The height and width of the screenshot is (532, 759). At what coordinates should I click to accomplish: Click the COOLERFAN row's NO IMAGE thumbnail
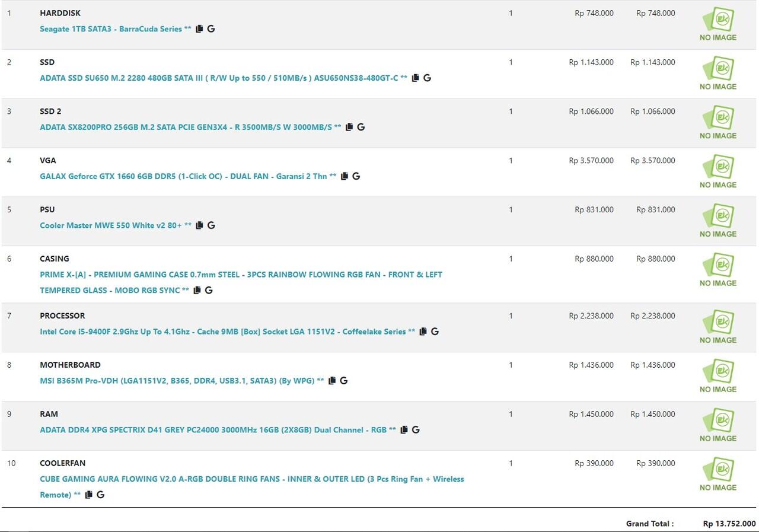coord(718,475)
